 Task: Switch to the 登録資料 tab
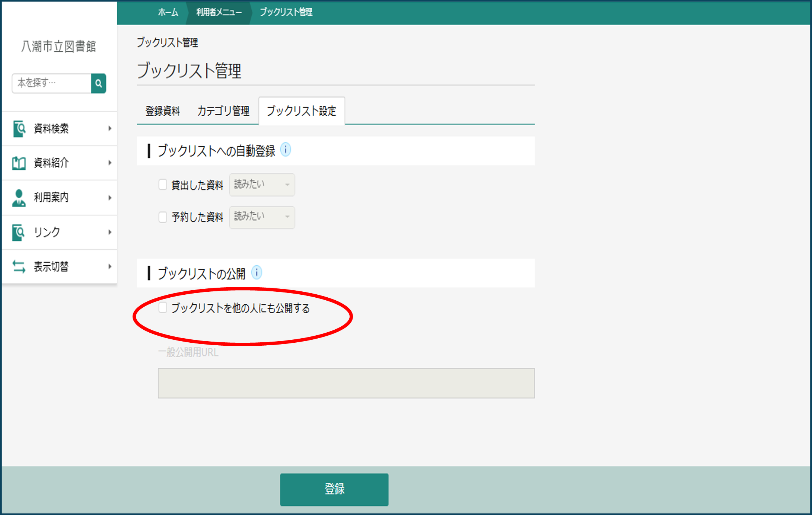click(163, 111)
